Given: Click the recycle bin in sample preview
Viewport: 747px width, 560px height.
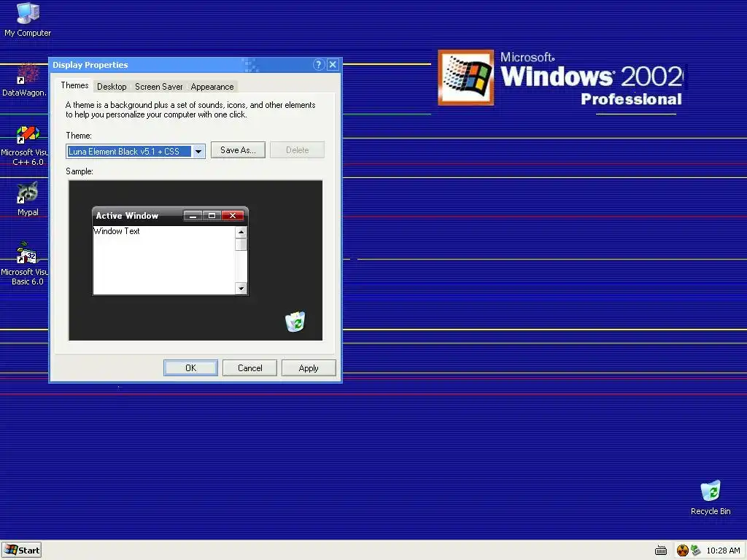Looking at the screenshot, I should coord(295,322).
